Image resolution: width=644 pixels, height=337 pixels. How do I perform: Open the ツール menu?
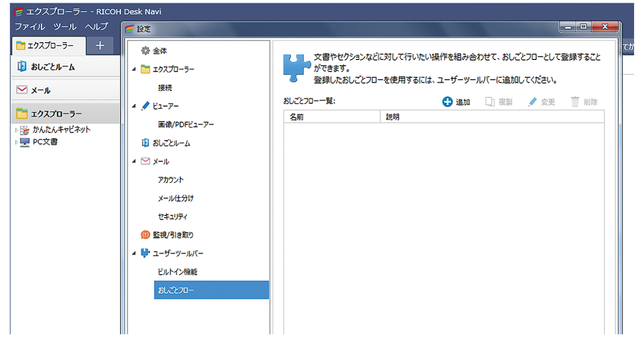coord(65,26)
